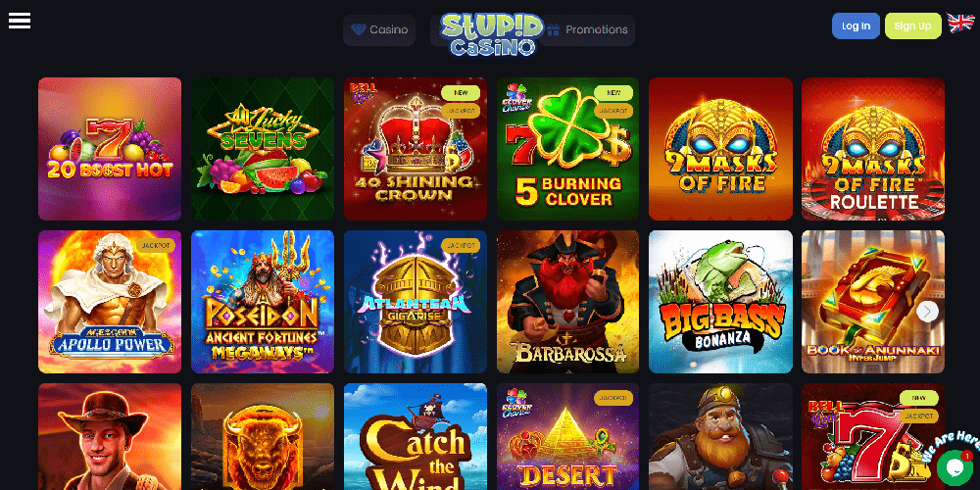Click the Log In button
The width and height of the screenshot is (980, 490).
(856, 26)
